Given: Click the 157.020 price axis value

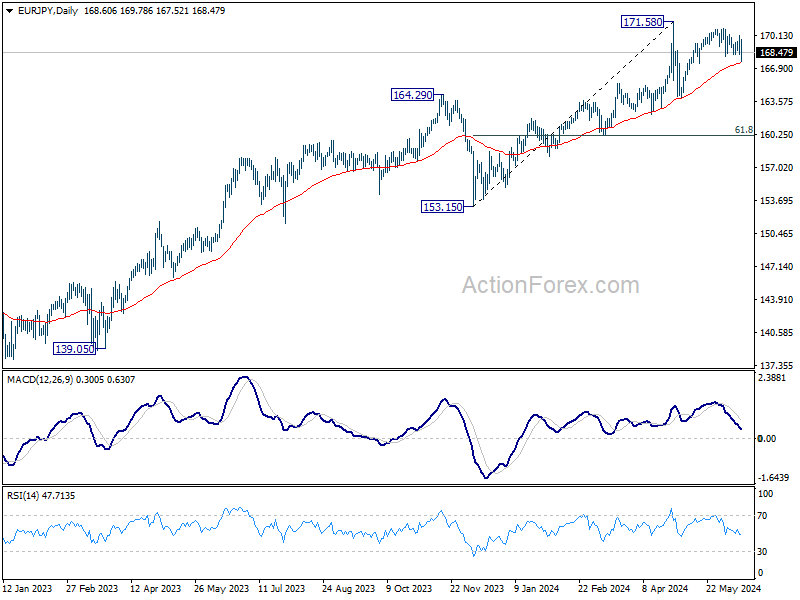Looking at the screenshot, I should 777,167.
